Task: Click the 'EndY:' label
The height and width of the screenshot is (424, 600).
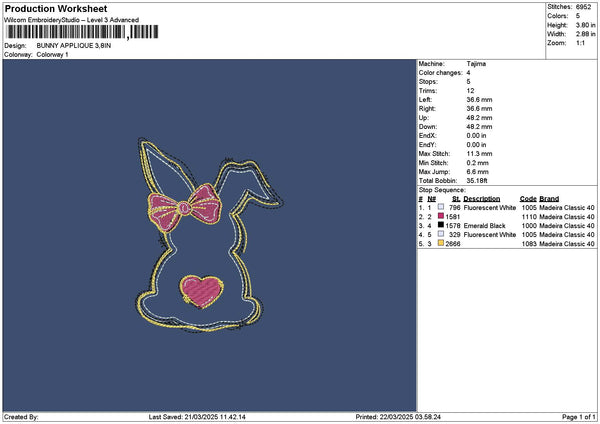Action: pos(427,145)
